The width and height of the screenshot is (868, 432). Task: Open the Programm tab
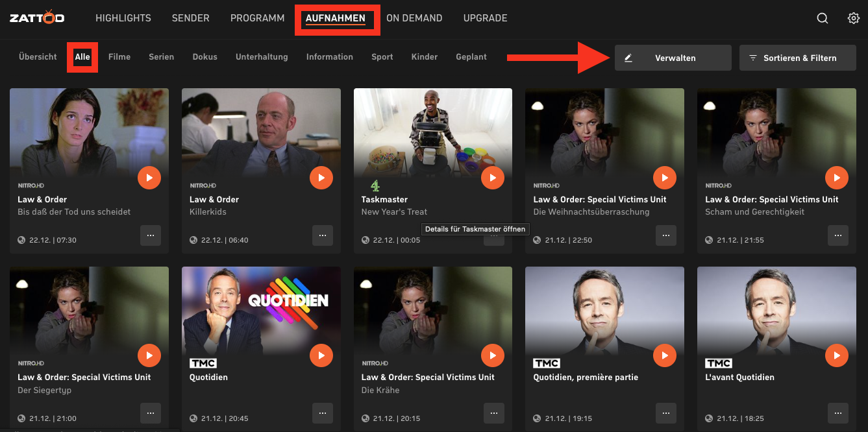pos(258,18)
